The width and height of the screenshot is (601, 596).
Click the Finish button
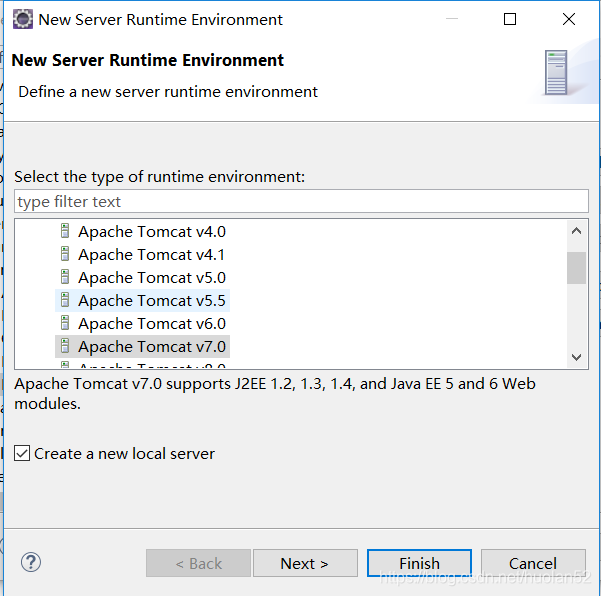tap(419, 563)
